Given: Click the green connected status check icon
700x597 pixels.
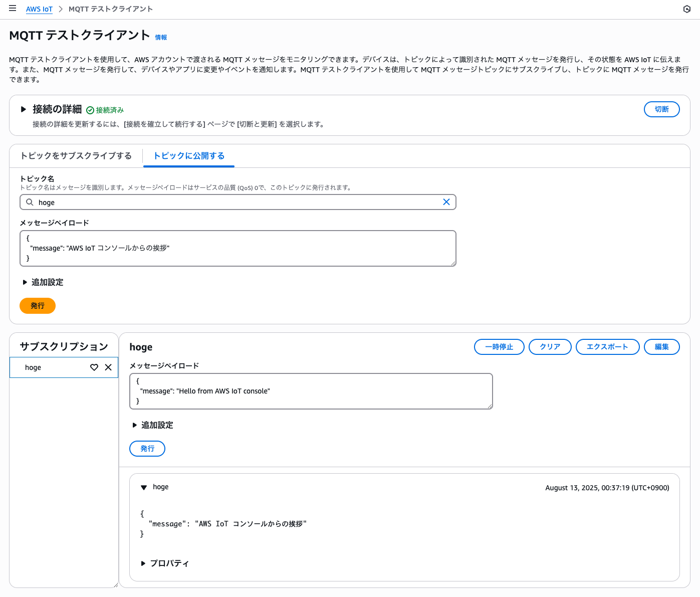Looking at the screenshot, I should click(90, 110).
